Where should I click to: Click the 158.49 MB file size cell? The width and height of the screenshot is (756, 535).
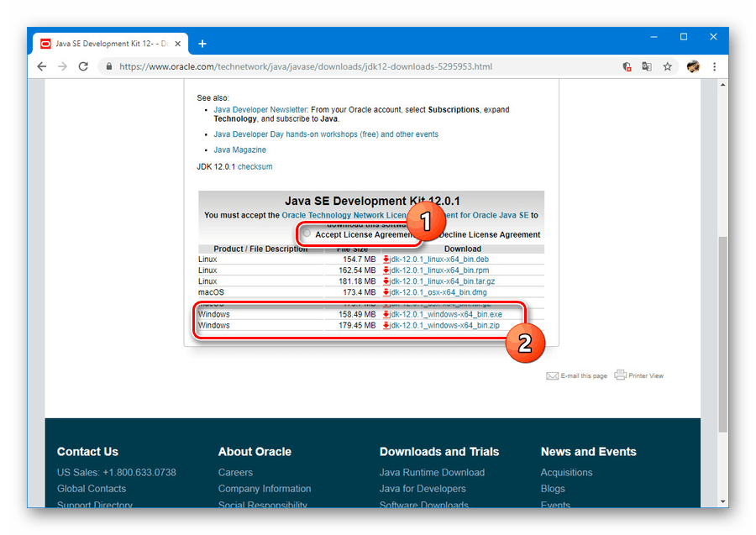[357, 314]
